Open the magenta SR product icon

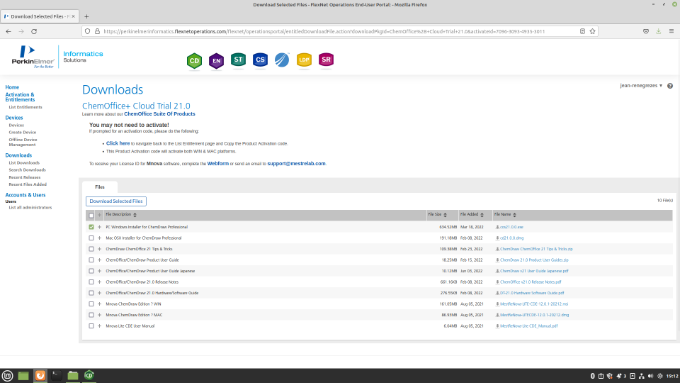pos(326,60)
